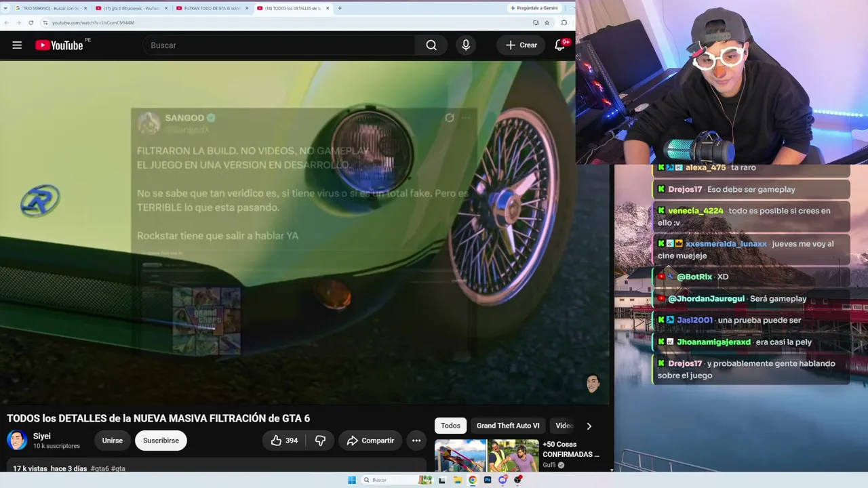Reload the page in Chrome
868x488 pixels.
point(31,22)
